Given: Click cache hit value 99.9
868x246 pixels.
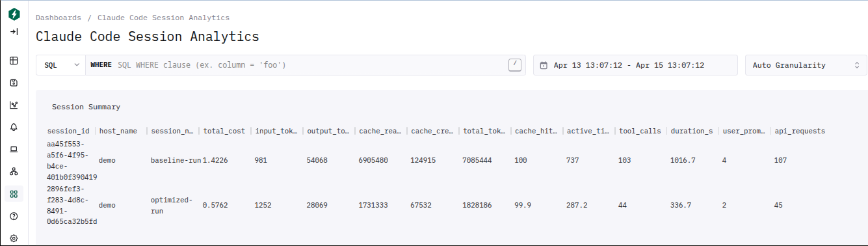Looking at the screenshot, I should [523, 205].
